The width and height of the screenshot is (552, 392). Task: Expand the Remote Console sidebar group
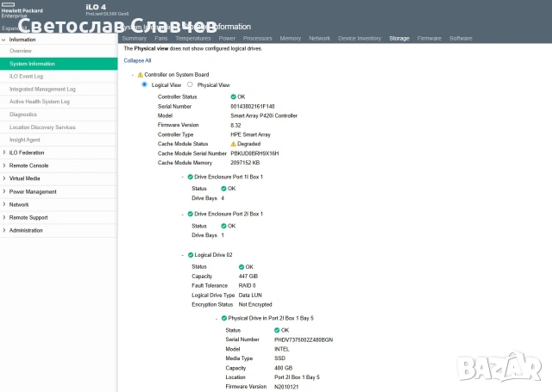click(x=3, y=165)
